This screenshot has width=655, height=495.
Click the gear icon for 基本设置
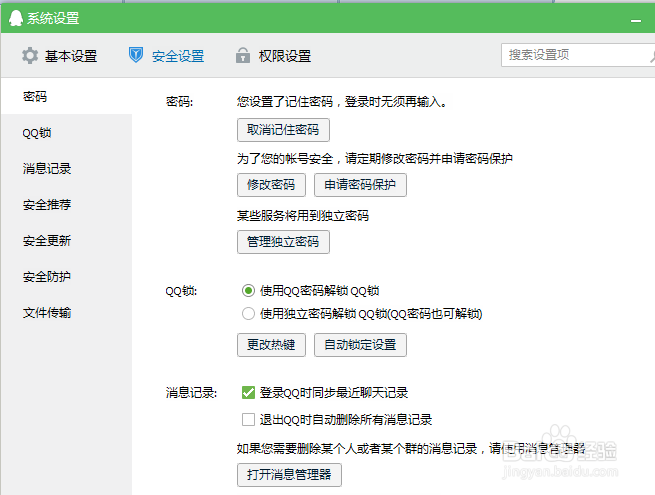[x=30, y=56]
